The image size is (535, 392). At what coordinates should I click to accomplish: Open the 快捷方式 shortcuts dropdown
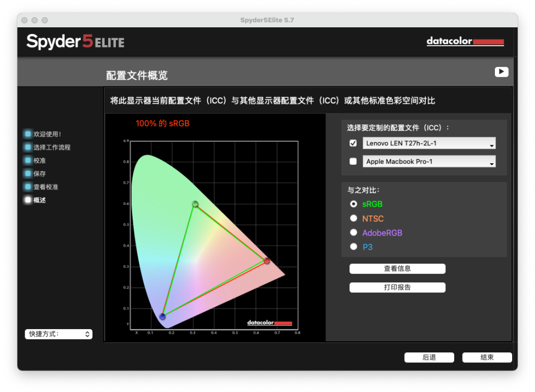[x=59, y=334]
